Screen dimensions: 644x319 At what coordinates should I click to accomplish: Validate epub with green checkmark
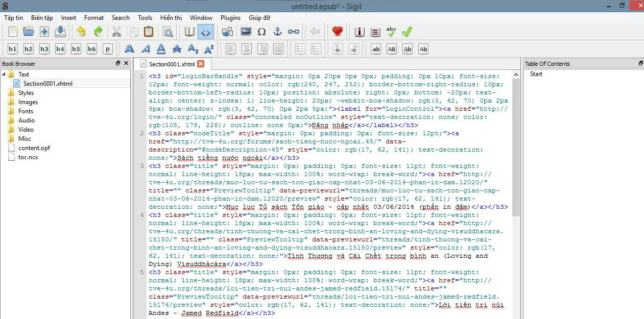click(x=407, y=32)
